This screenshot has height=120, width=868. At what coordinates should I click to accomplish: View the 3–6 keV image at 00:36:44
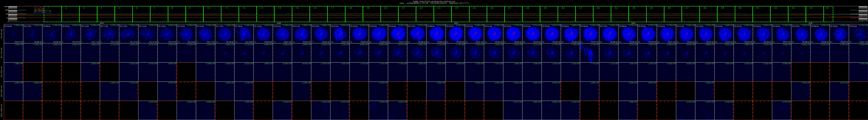coord(590,34)
